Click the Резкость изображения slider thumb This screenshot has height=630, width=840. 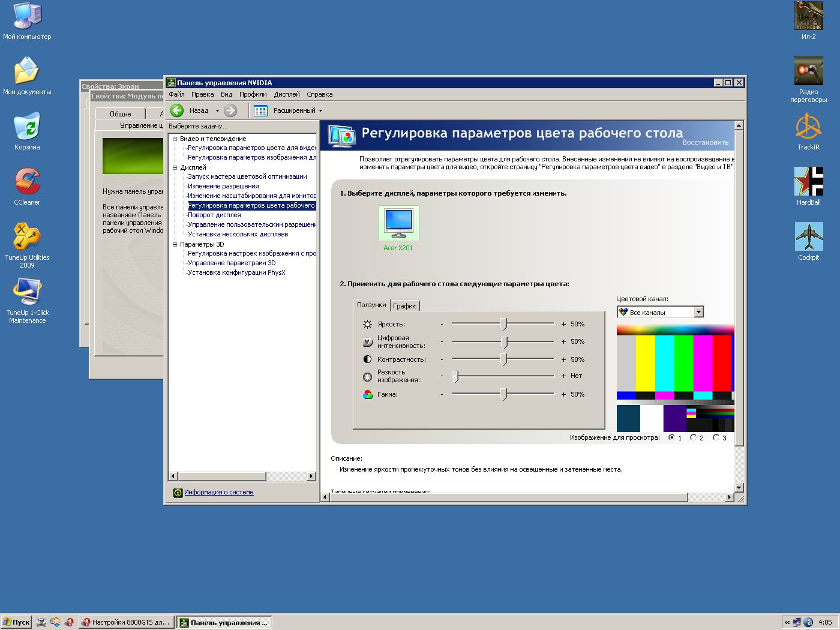point(455,376)
